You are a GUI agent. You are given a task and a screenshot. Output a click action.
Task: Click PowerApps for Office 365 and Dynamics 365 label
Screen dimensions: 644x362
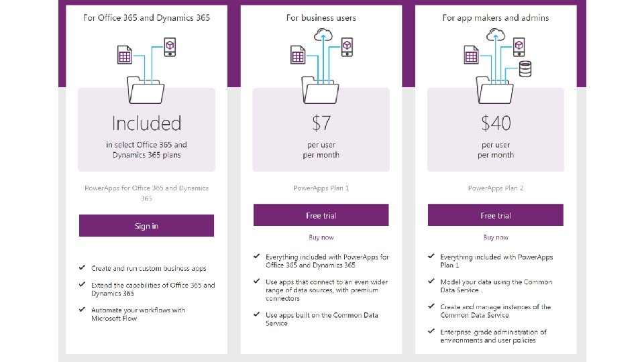(147, 193)
